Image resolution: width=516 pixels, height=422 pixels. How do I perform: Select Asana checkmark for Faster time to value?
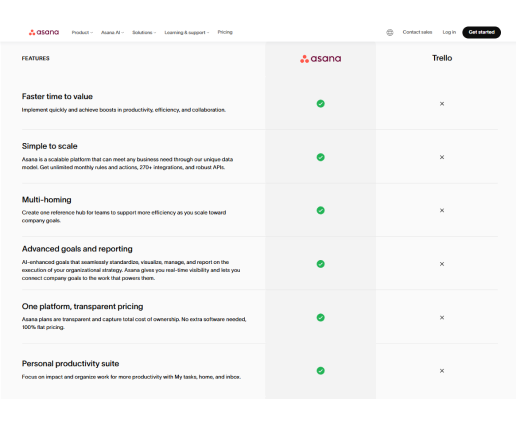coord(320,104)
